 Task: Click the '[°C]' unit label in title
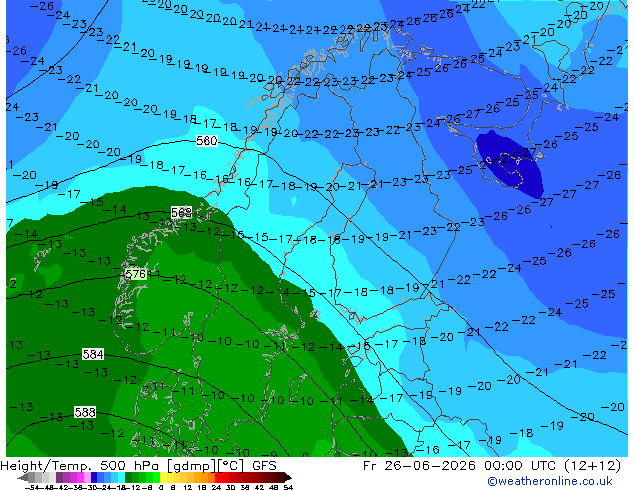click(x=231, y=466)
